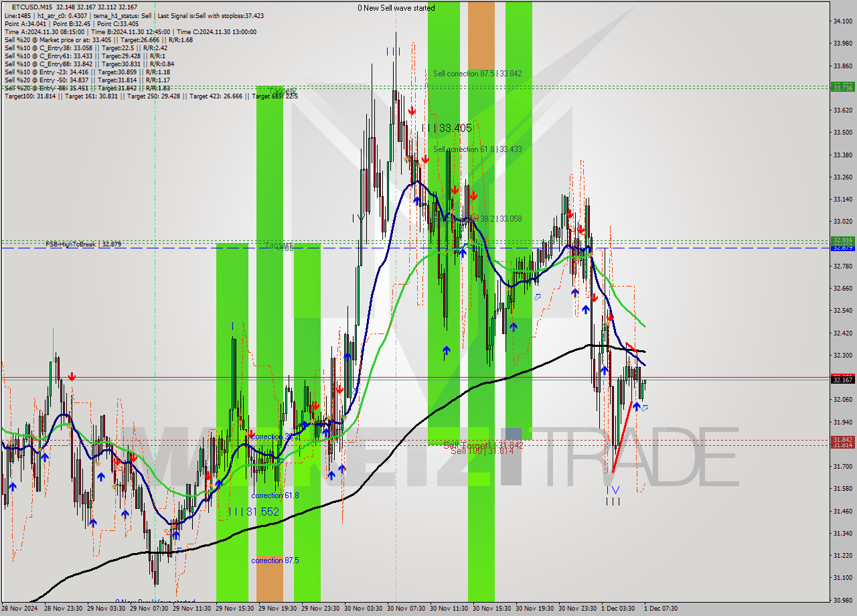
Task: Click '1 Dec 07:30' on the time axis
Action: click(x=661, y=608)
